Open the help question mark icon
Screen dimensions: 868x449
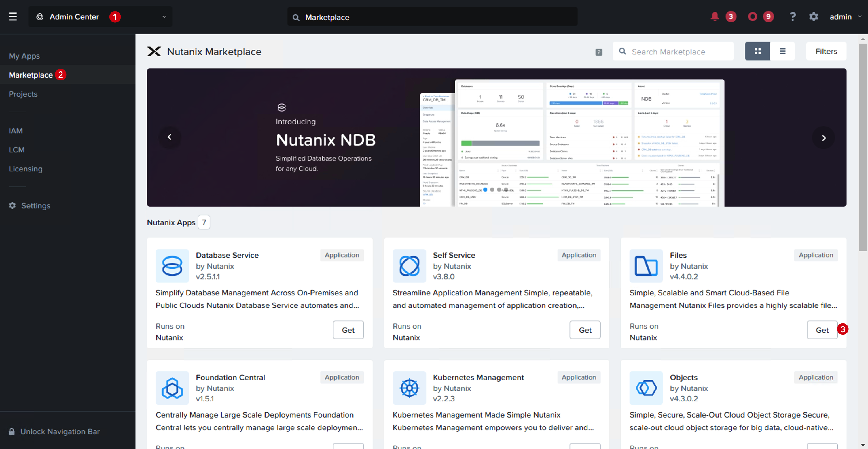click(x=793, y=16)
